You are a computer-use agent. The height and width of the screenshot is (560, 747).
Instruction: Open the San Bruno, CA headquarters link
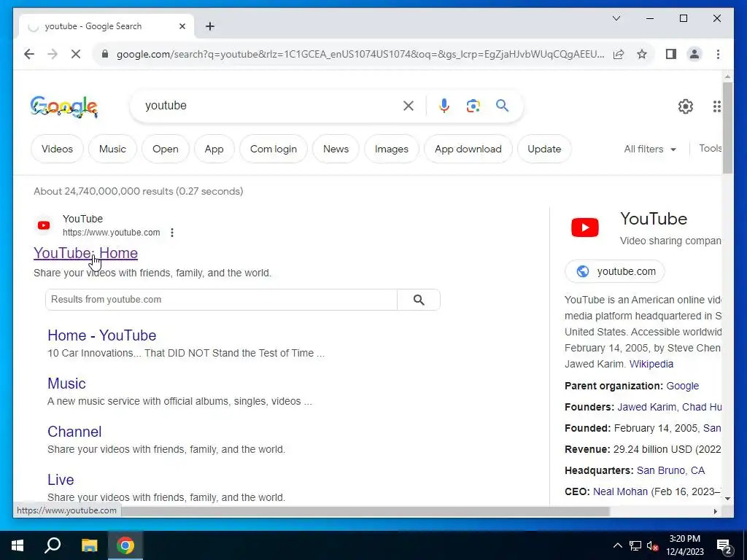click(671, 470)
